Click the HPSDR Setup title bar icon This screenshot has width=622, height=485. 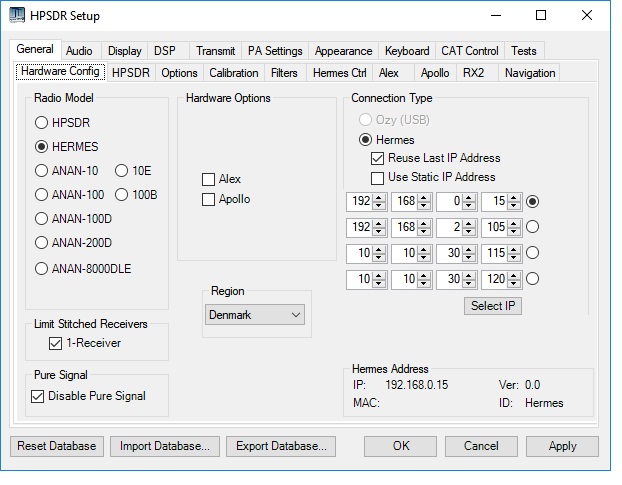[17, 15]
